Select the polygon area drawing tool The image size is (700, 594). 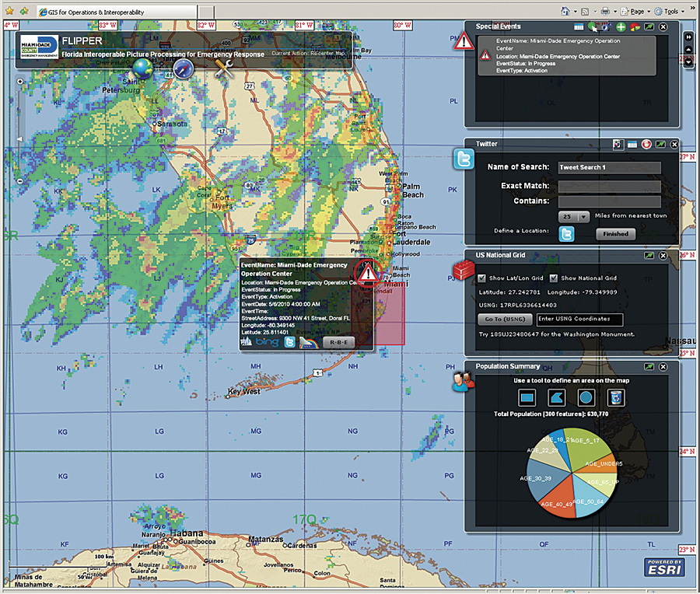point(557,397)
